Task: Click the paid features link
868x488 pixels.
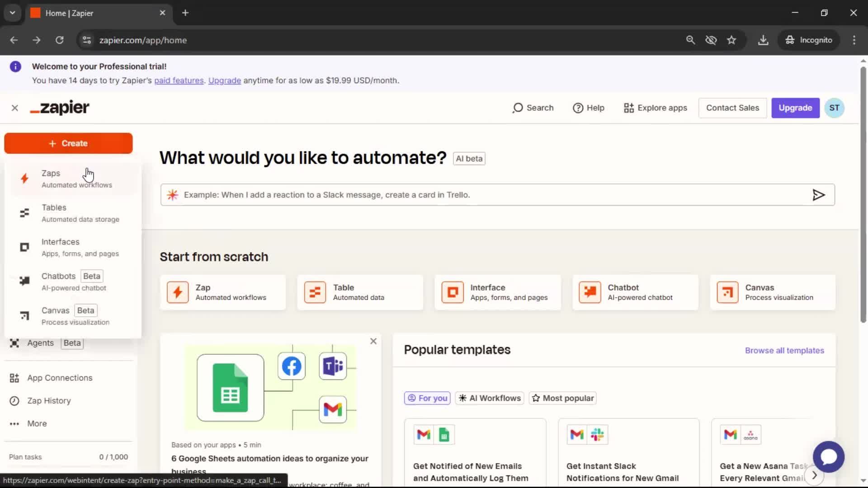Action: tap(179, 80)
